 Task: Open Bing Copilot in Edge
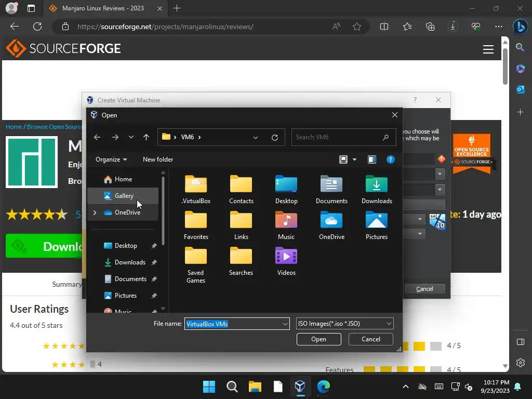(x=520, y=26)
